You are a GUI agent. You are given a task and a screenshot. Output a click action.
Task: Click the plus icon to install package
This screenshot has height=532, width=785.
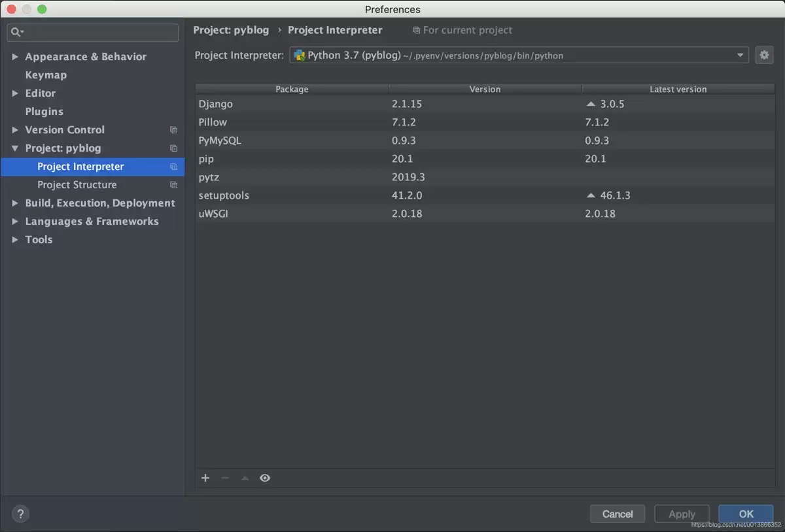click(x=205, y=478)
